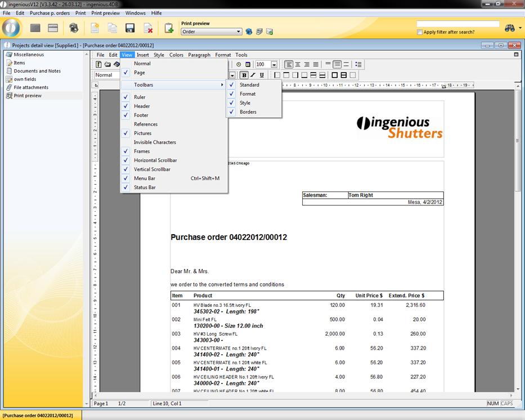Image resolution: width=525 pixels, height=420 pixels.
Task: Click the Underline formatting button
Action: [262, 75]
